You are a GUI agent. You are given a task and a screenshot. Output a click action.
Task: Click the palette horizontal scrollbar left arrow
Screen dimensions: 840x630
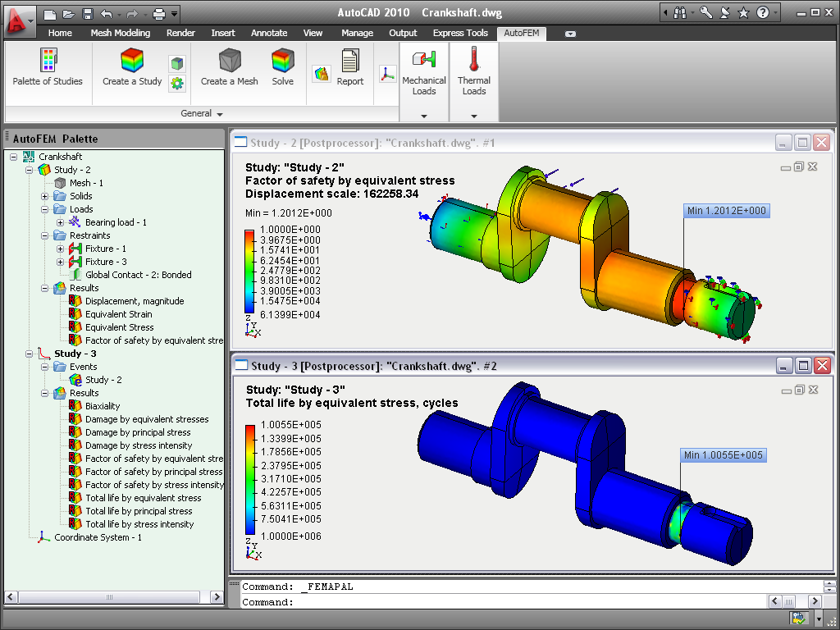pos(11,597)
